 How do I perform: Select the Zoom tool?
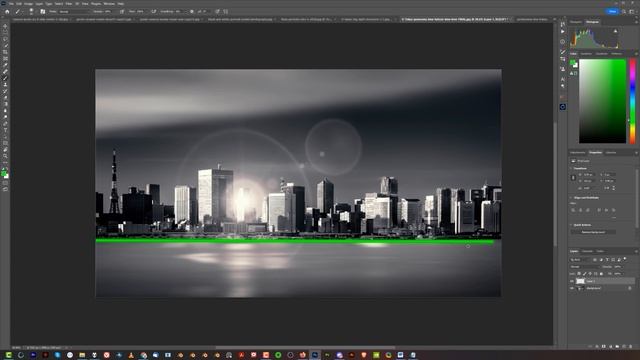pyautogui.click(x=5, y=156)
